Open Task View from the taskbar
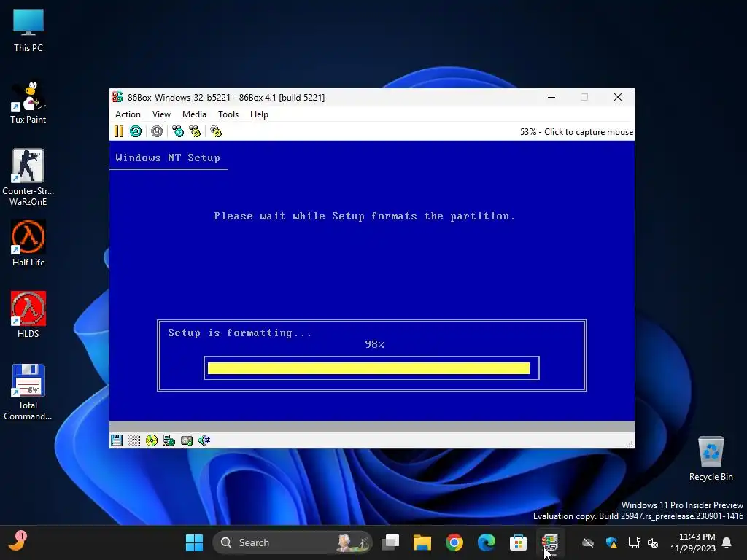 click(x=391, y=542)
